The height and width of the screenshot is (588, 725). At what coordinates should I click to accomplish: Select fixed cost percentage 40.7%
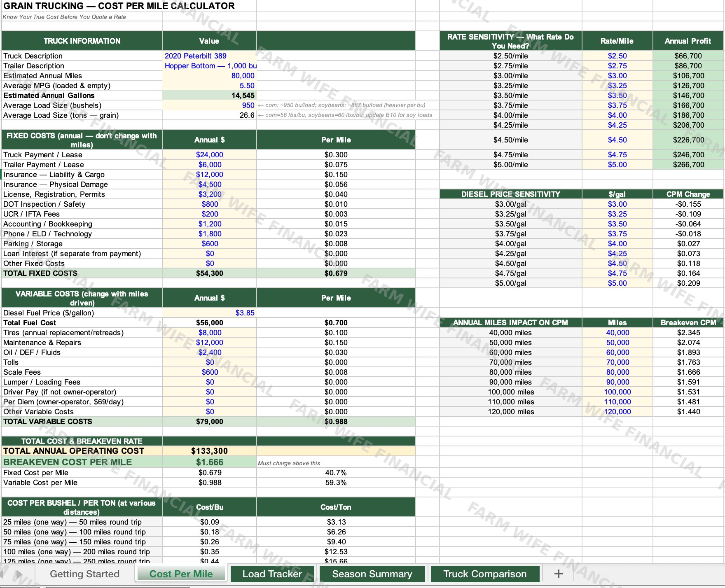click(x=336, y=473)
